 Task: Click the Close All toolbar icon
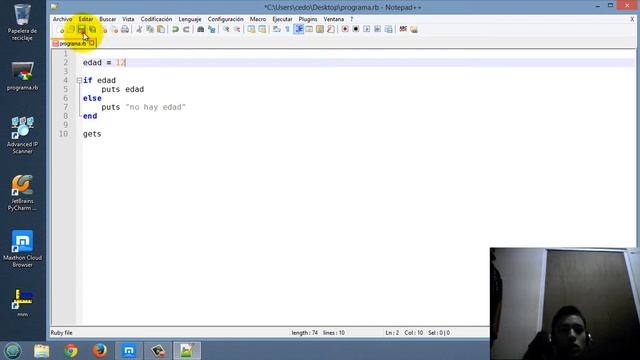coord(114,29)
